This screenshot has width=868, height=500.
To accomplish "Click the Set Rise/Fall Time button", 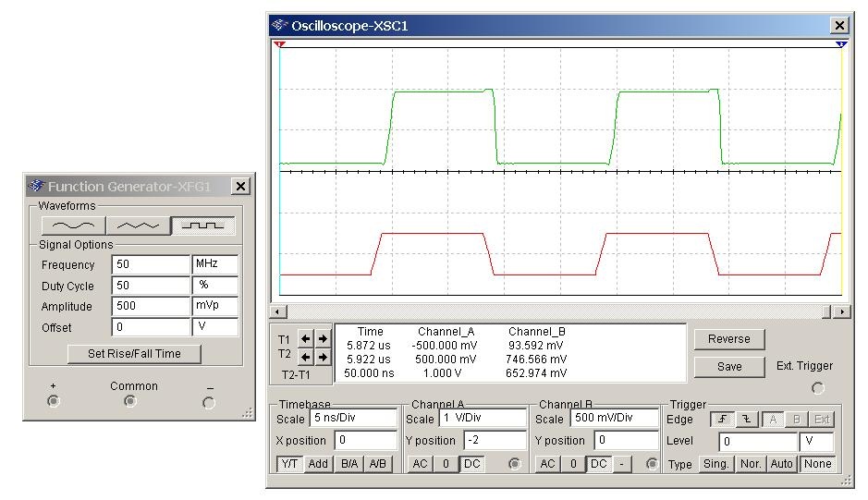I will (134, 354).
